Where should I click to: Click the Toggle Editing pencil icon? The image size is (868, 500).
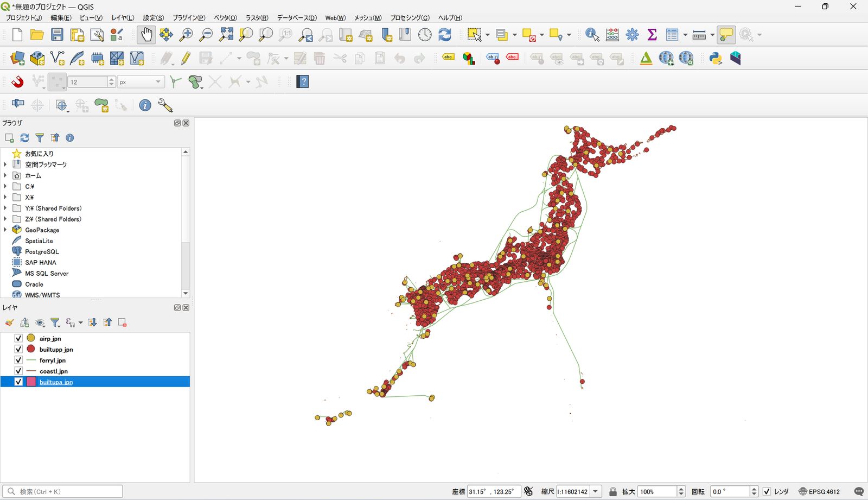[x=186, y=58]
